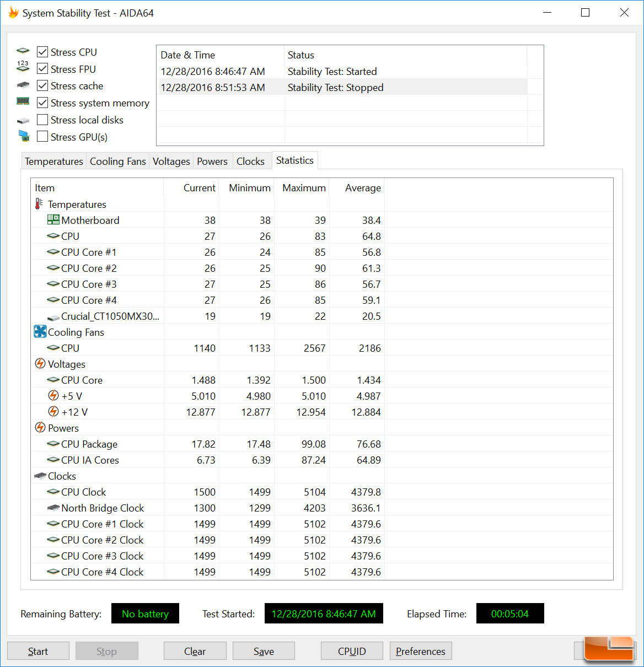Open the CPUID window

pos(352,651)
